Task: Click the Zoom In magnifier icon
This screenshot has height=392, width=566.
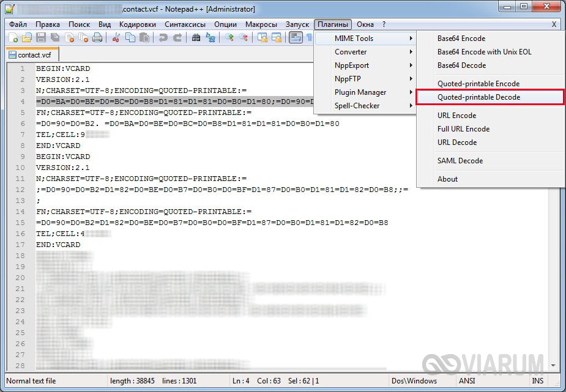Action: 229,38
